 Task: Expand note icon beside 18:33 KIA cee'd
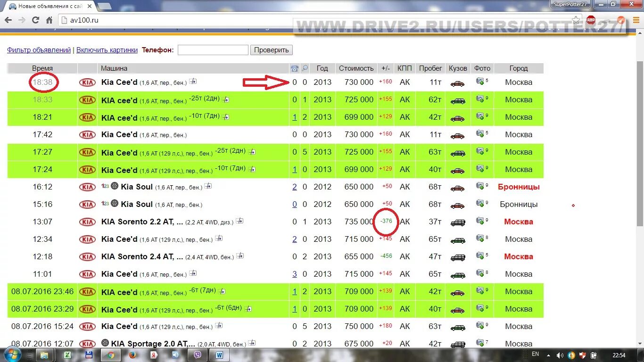[226, 99]
